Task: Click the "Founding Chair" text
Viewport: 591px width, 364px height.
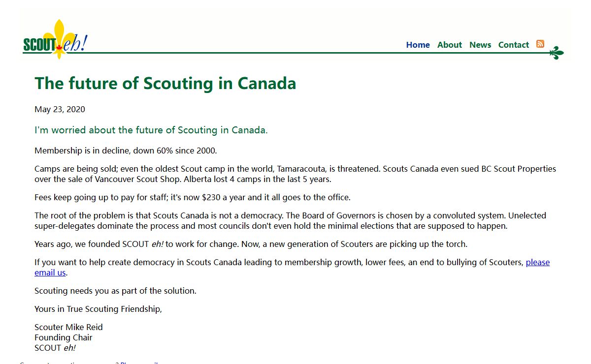Action: (x=63, y=337)
